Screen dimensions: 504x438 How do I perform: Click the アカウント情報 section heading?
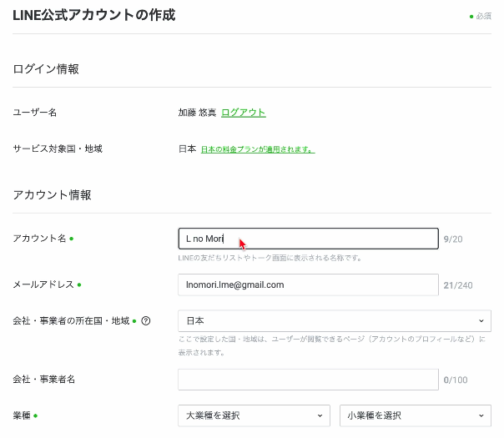52,194
